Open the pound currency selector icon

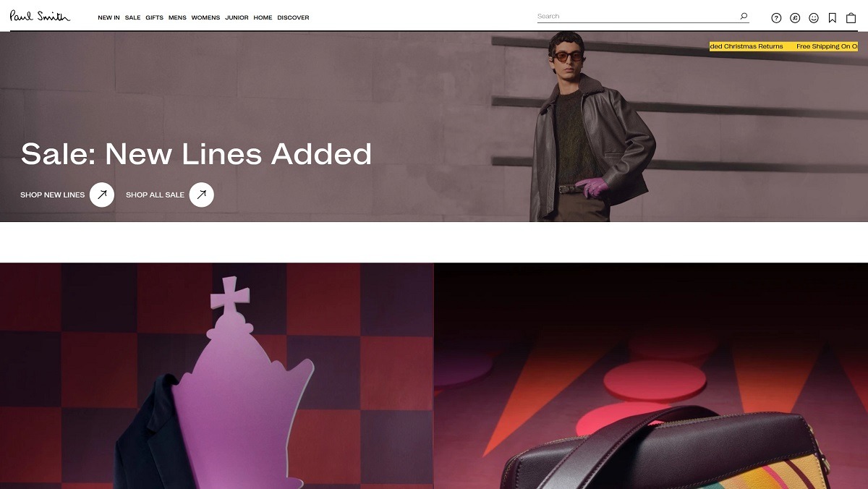pos(795,18)
